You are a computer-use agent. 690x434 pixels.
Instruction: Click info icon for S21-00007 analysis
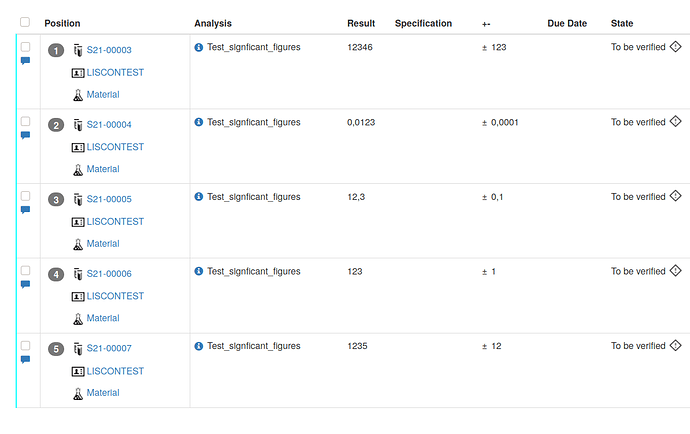(x=199, y=346)
